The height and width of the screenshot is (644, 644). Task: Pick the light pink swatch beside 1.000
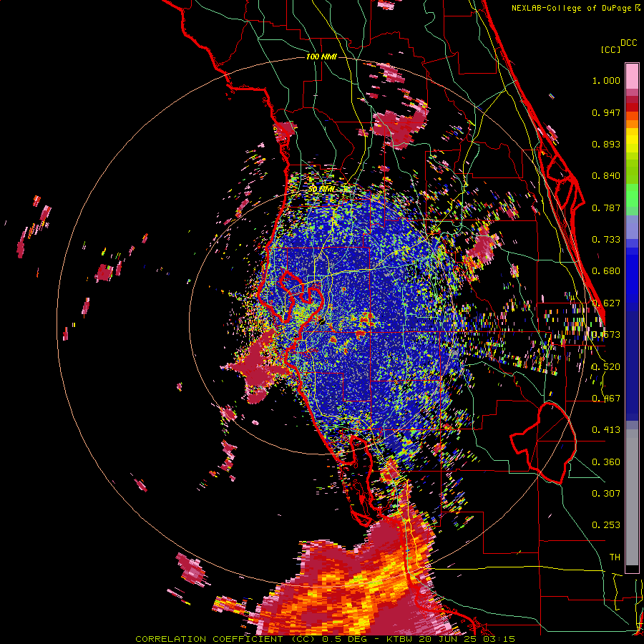coord(632,76)
